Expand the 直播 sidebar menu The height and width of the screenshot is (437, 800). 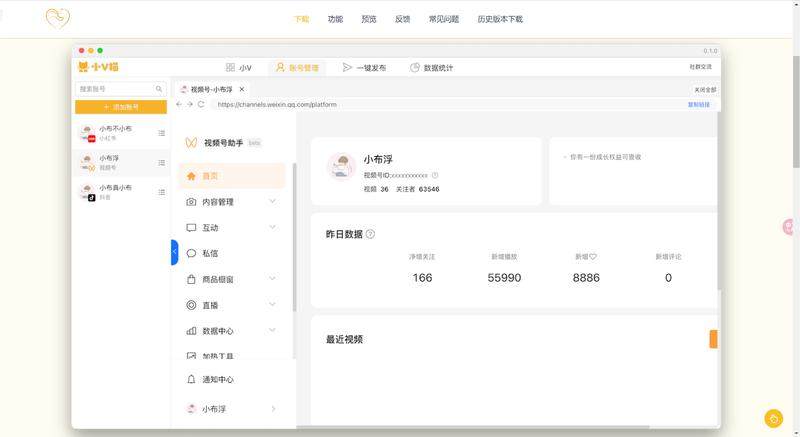coord(272,305)
